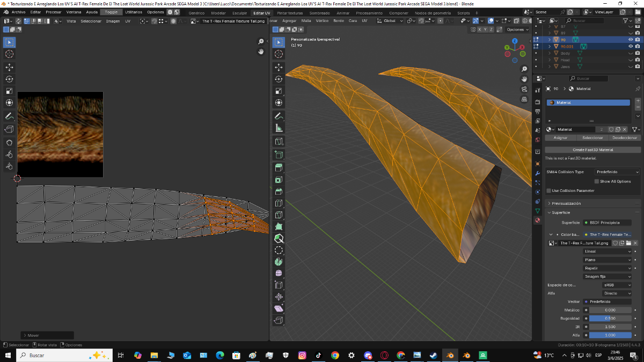
Task: Toggle Y mirror axis in viewport header
Action: 486,29
